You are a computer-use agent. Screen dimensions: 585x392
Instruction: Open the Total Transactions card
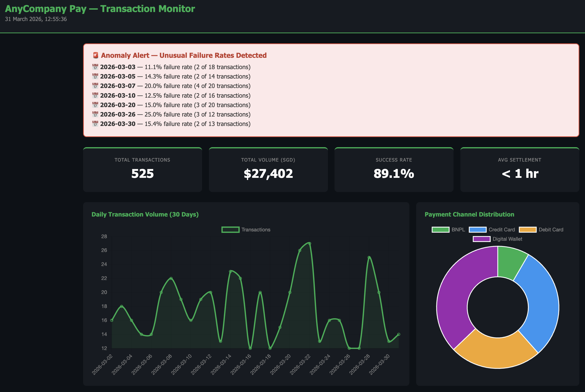[142, 170]
